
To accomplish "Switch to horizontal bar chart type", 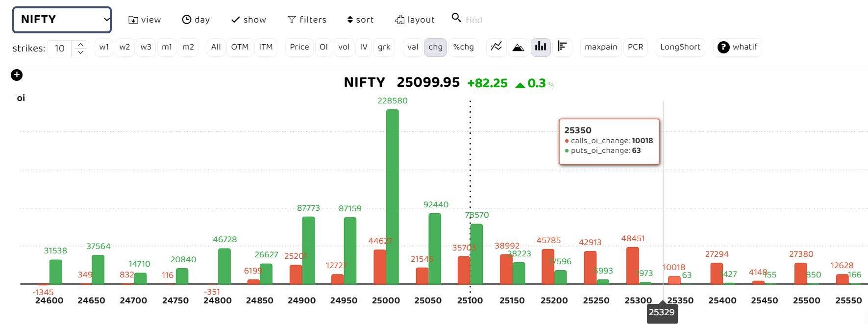I will coord(562,47).
